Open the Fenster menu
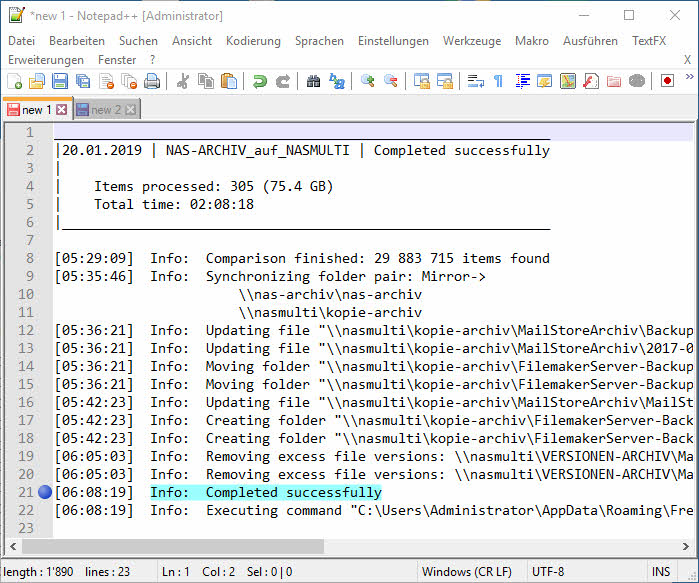 [x=117, y=60]
